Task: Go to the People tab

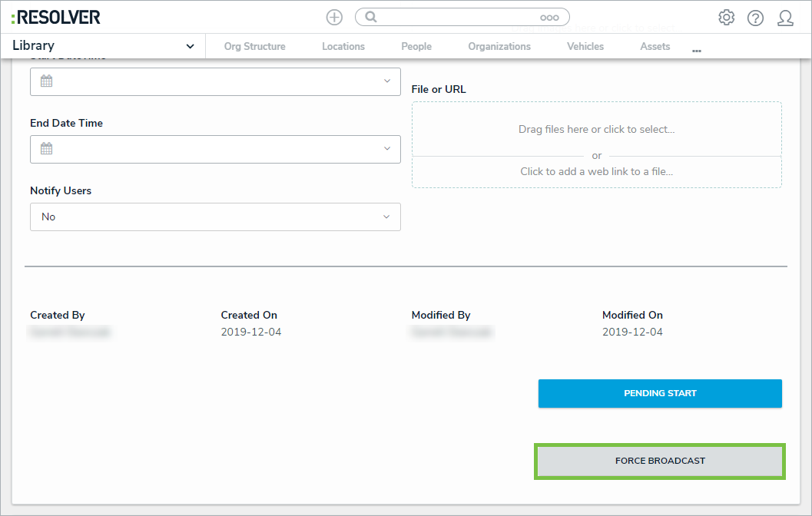Action: click(416, 47)
